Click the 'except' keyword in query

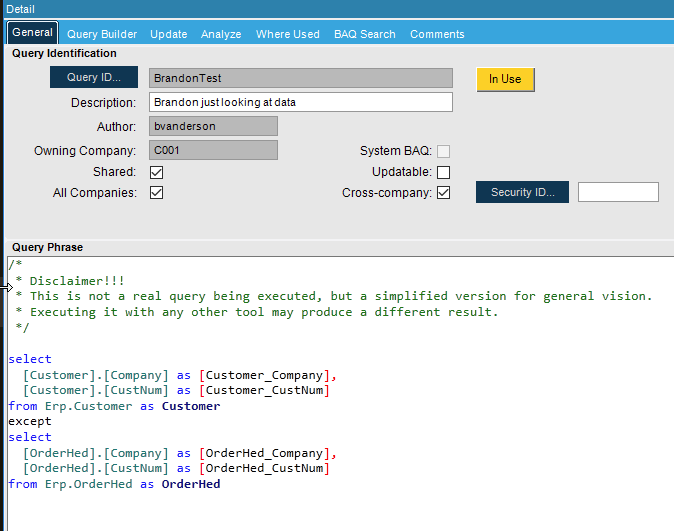pos(30,421)
